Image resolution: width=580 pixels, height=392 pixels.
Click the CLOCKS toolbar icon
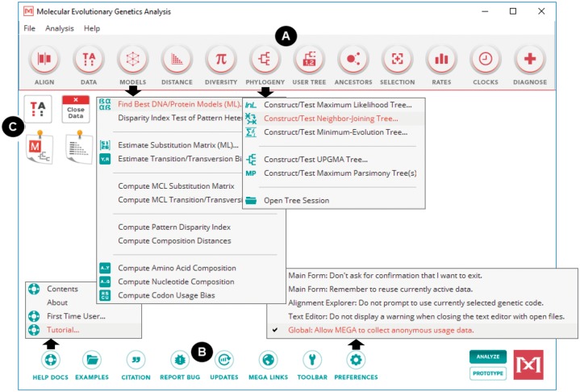click(486, 59)
